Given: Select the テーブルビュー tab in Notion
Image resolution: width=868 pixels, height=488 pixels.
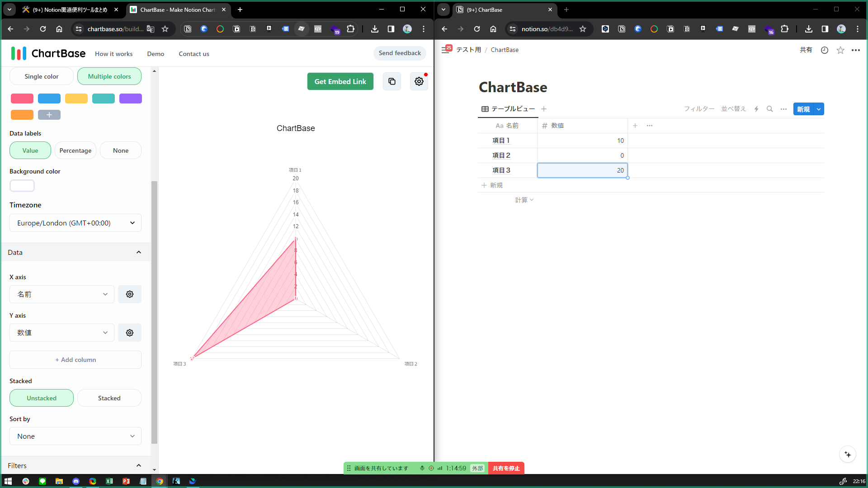Looking at the screenshot, I should [x=508, y=109].
